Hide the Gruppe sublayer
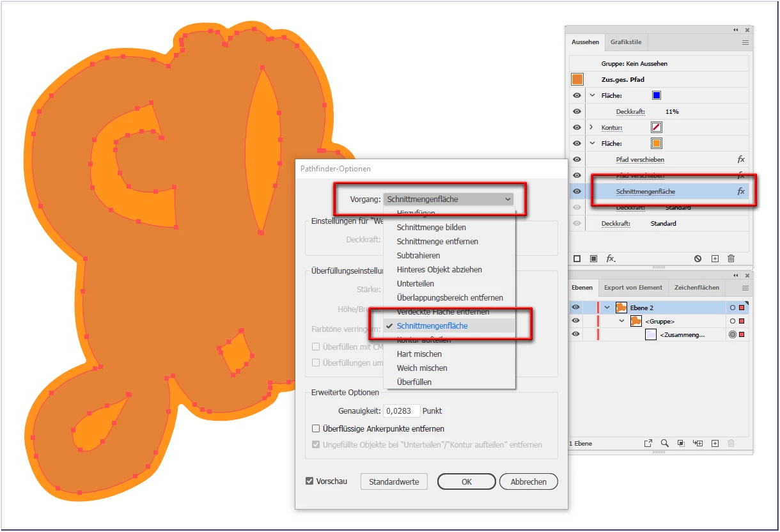Image resolution: width=780 pixels, height=532 pixels. (575, 321)
